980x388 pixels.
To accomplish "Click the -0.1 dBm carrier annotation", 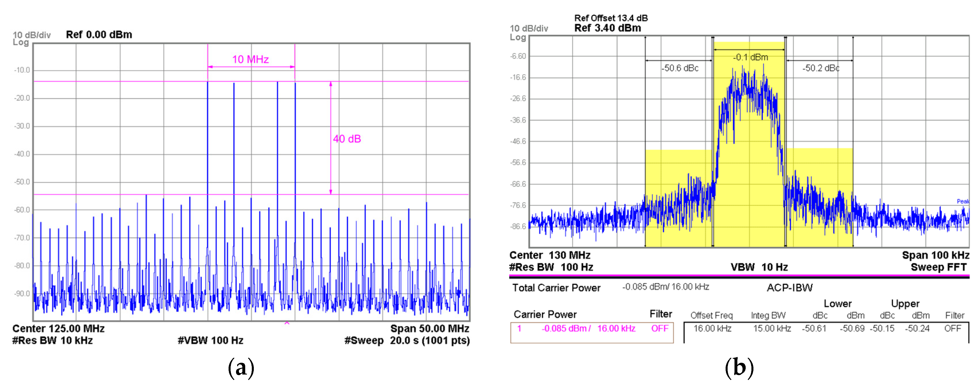I will pyautogui.click(x=750, y=57).
